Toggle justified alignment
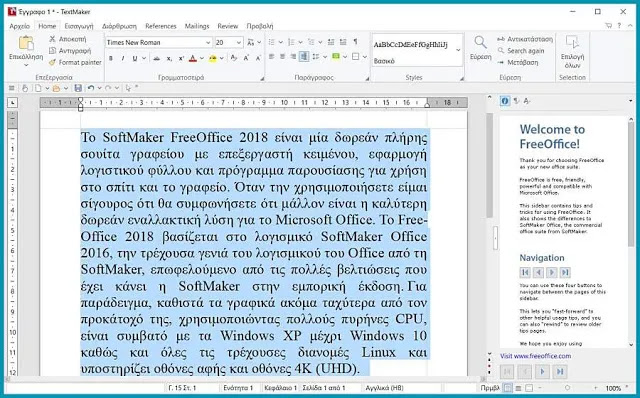The width and height of the screenshot is (640, 398). (304, 56)
